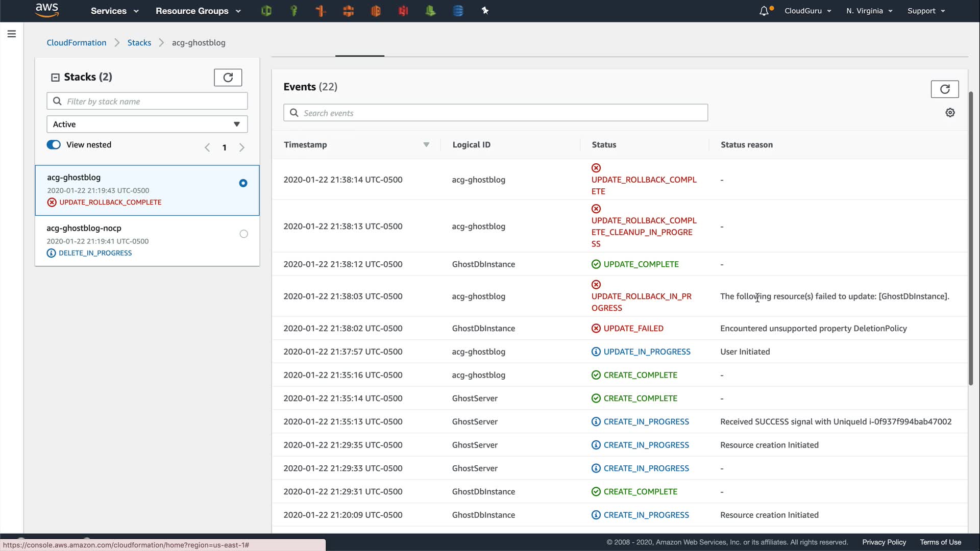Click the blue database service shortcut icon
Screen dimensions: 980x551
[x=458, y=11]
